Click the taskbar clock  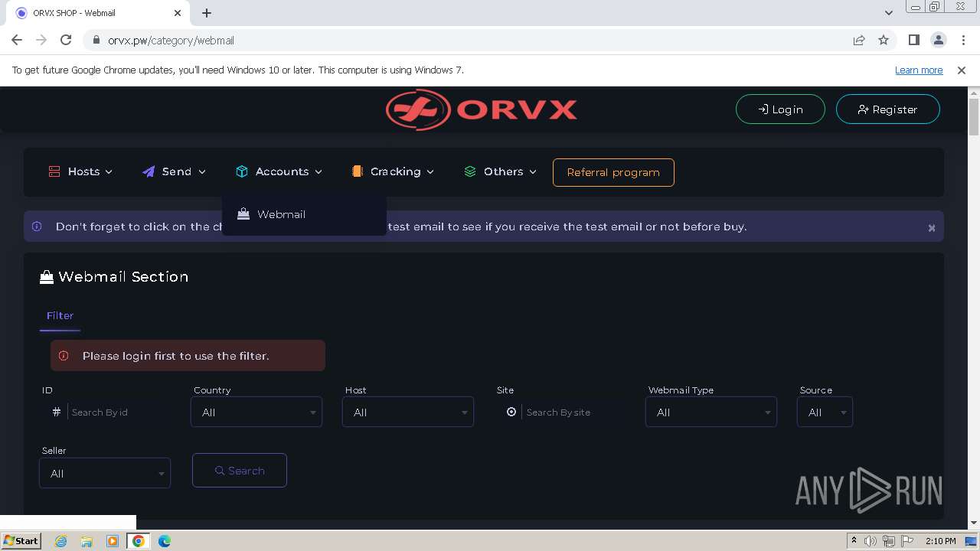[940, 541]
